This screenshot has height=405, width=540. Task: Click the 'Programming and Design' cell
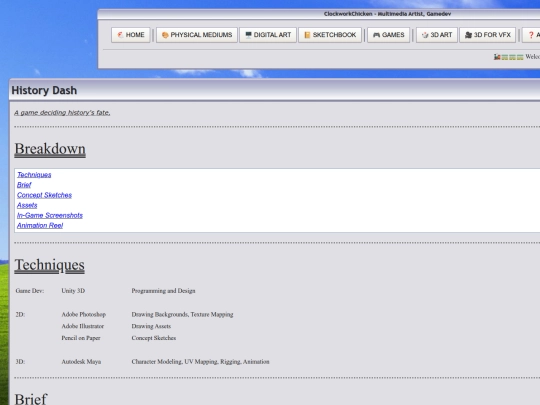(163, 291)
